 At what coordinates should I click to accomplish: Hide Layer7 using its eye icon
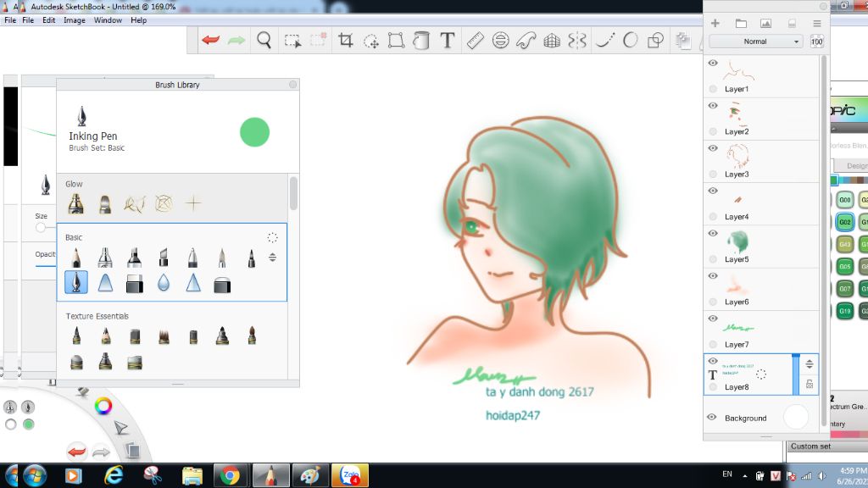click(713, 319)
